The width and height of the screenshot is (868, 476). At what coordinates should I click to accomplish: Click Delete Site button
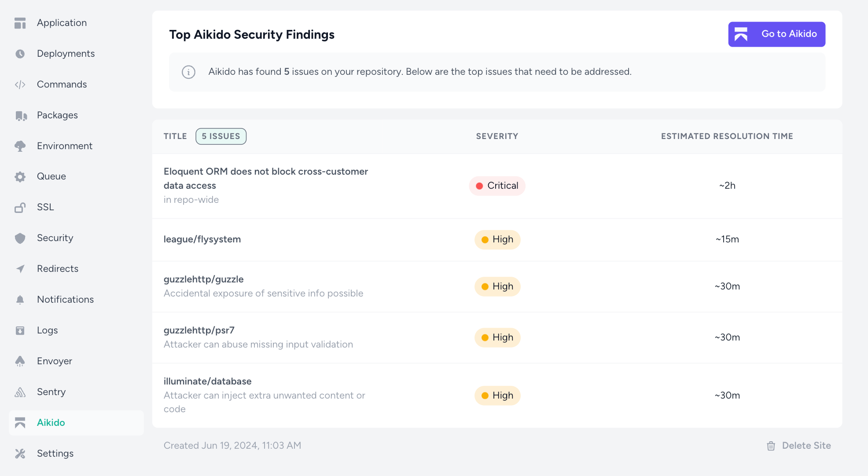pos(798,445)
